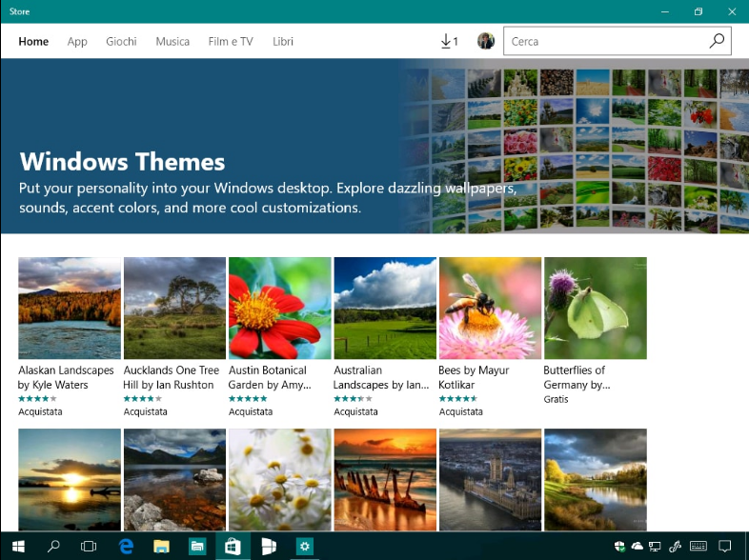Click 'Acquistata' under Alaskan Landscapes
This screenshot has width=749, height=560.
coord(40,411)
